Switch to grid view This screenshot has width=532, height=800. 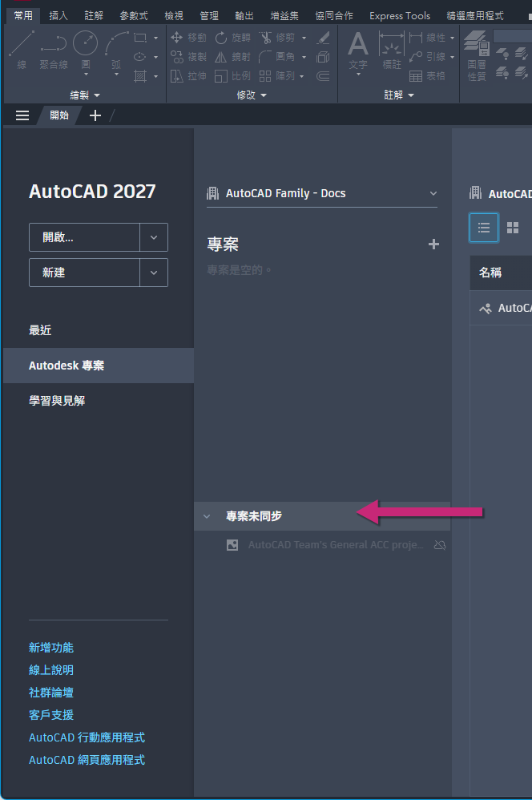click(513, 228)
